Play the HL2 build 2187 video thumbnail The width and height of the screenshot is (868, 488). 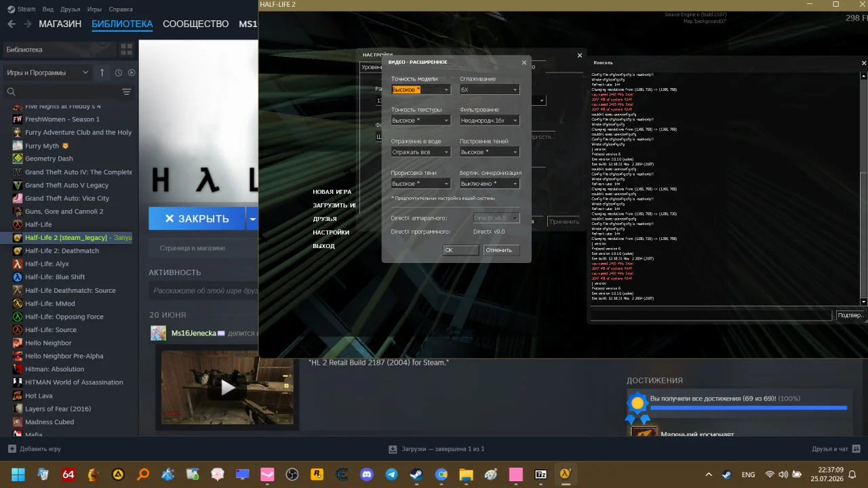pos(228,387)
